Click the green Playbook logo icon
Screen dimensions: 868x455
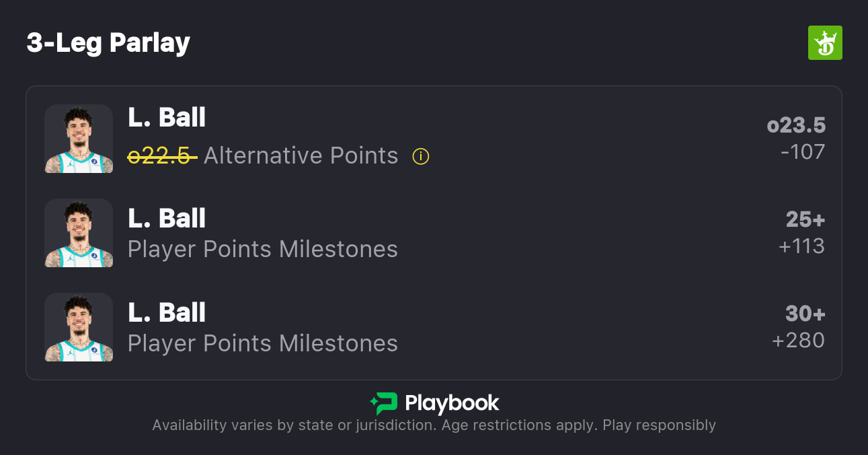coord(384,403)
